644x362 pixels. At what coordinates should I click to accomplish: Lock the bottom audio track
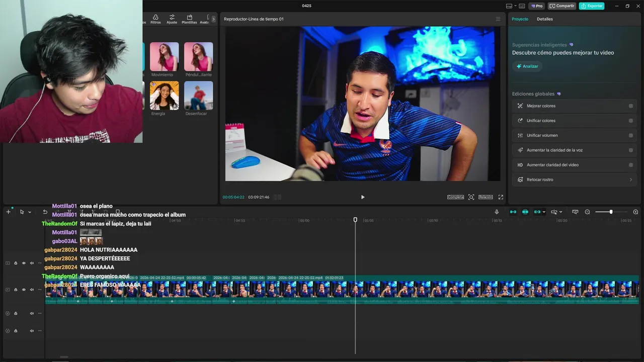(x=16, y=331)
